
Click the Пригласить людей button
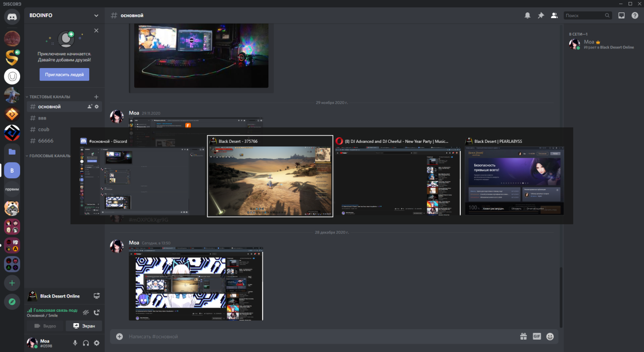click(x=65, y=74)
